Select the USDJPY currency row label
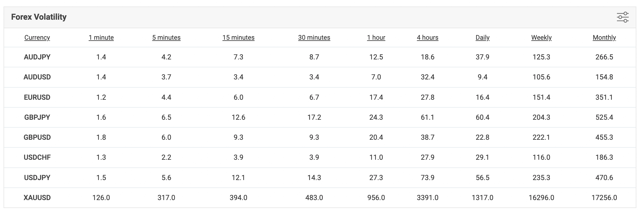644x213 pixels. coord(37,178)
